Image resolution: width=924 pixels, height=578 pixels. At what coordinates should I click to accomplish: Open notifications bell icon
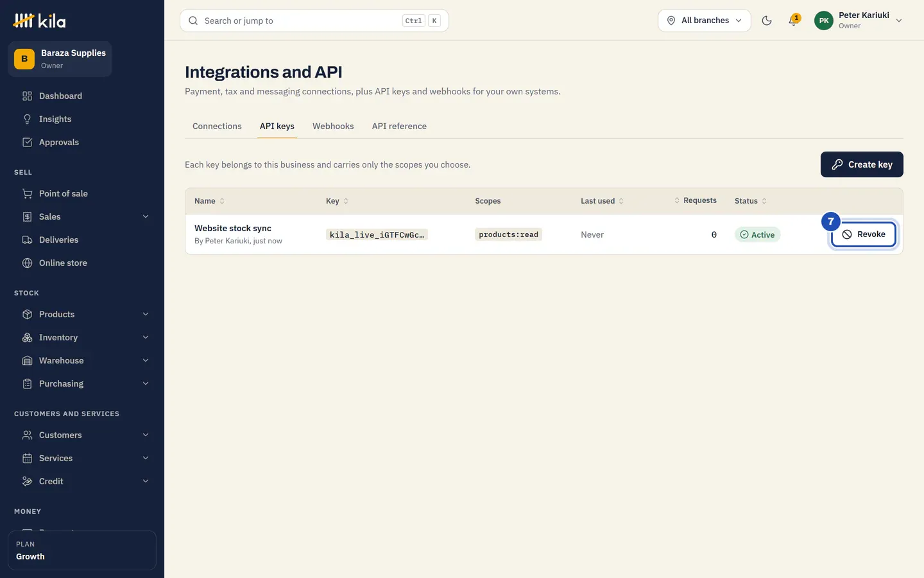point(794,21)
